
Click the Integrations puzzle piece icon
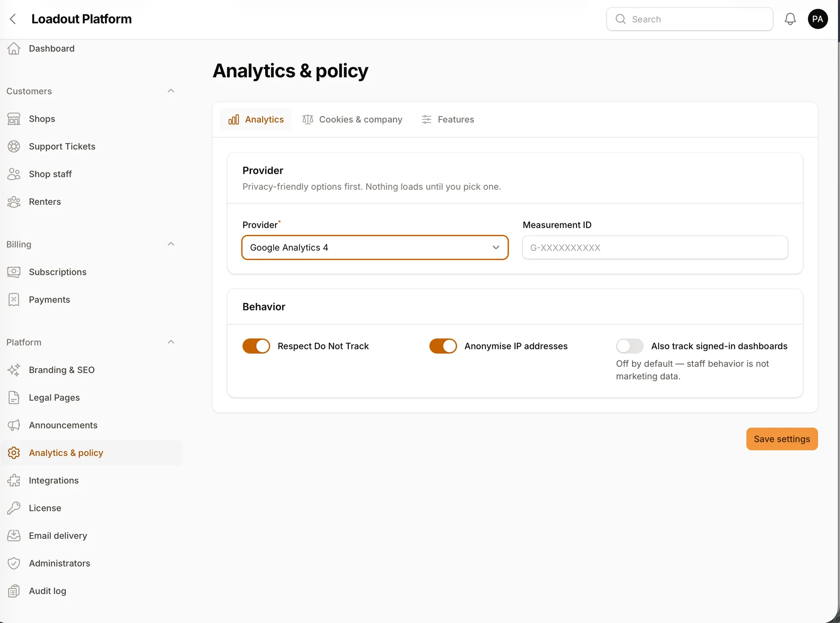[x=14, y=480]
